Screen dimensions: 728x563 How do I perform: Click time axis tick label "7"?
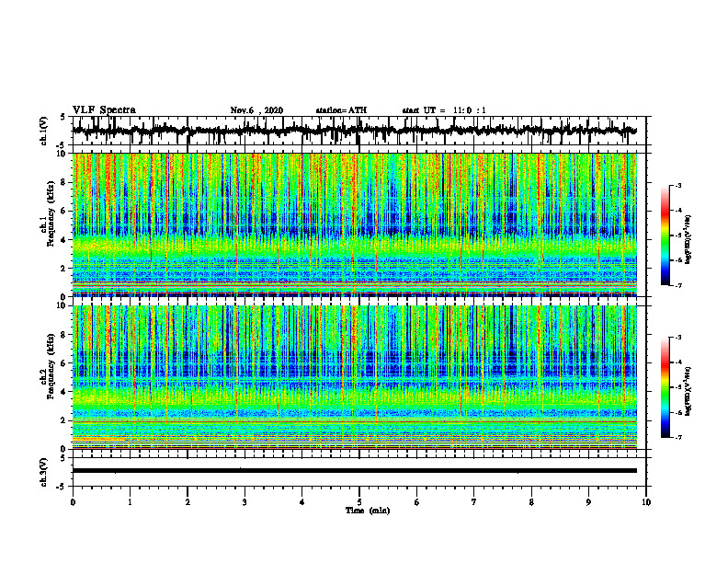474,502
